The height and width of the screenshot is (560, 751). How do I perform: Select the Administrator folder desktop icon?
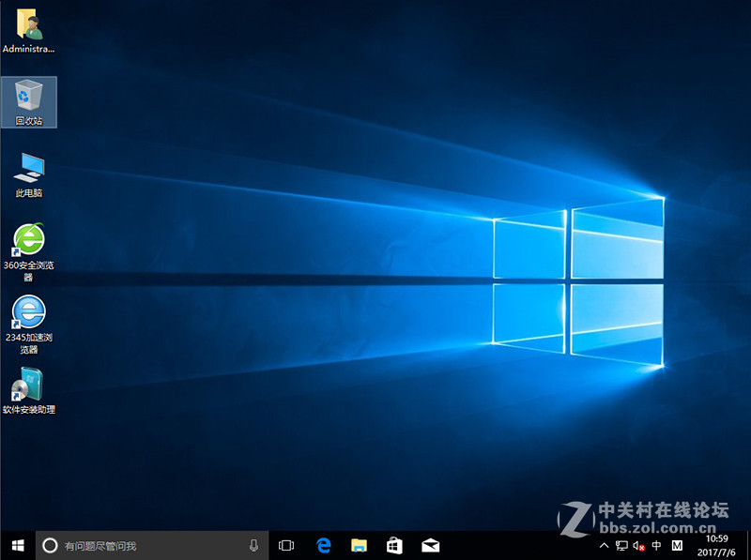(x=29, y=30)
